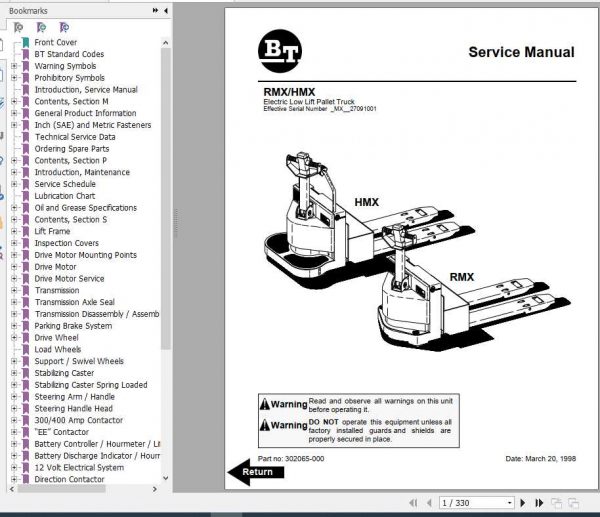
Task: Open Stabilizing Caster Spring Loaded bookmark
Action: [91, 385]
